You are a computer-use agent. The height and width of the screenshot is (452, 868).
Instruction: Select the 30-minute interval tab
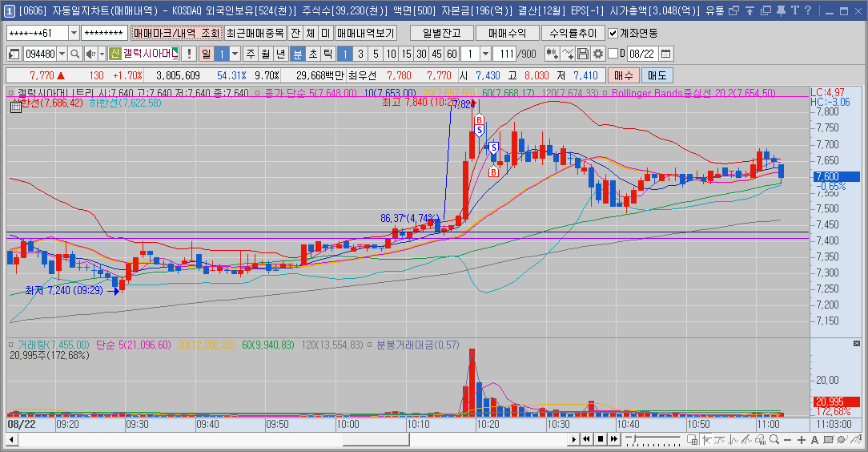pyautogui.click(x=421, y=54)
